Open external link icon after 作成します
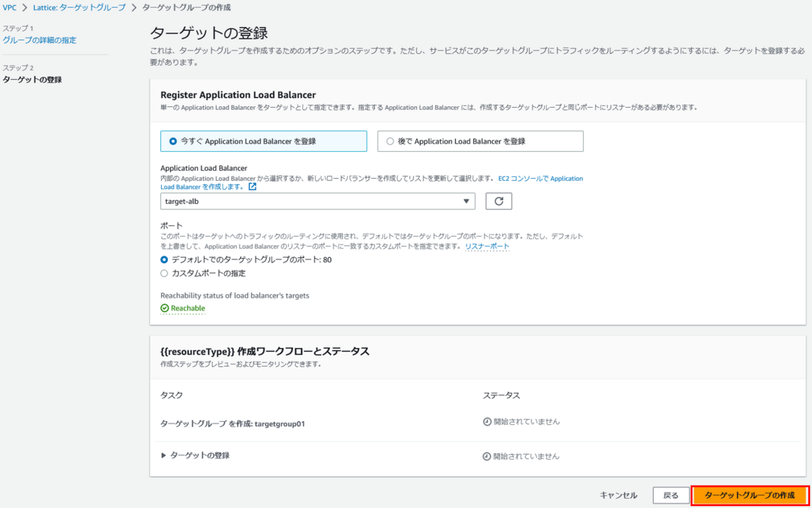Viewport: 812px width, 508px height. pyautogui.click(x=252, y=186)
